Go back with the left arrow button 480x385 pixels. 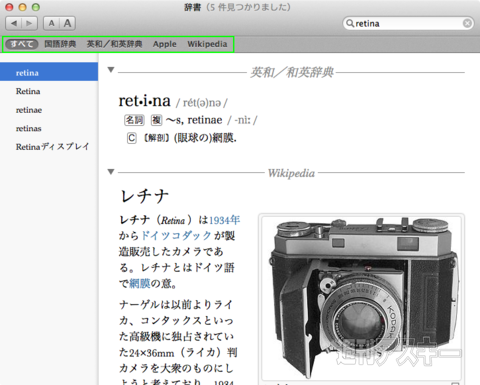click(x=14, y=23)
